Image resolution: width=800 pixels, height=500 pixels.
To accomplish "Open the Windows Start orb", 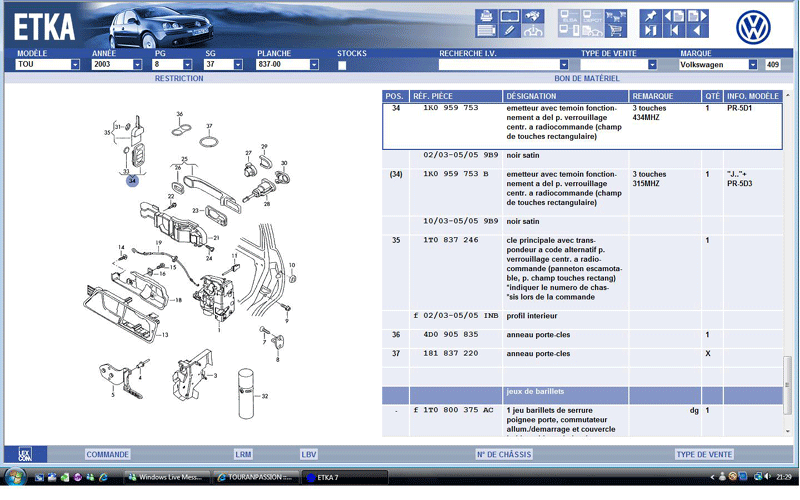I will (x=15, y=477).
